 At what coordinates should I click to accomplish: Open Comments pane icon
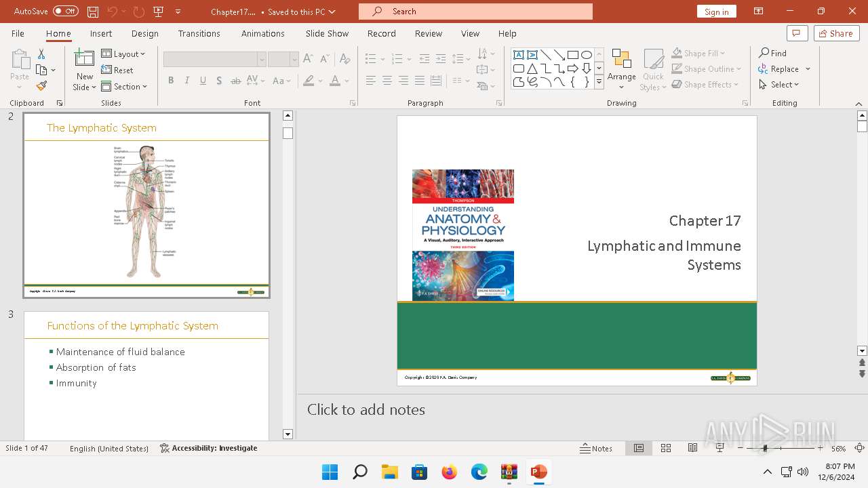(797, 33)
